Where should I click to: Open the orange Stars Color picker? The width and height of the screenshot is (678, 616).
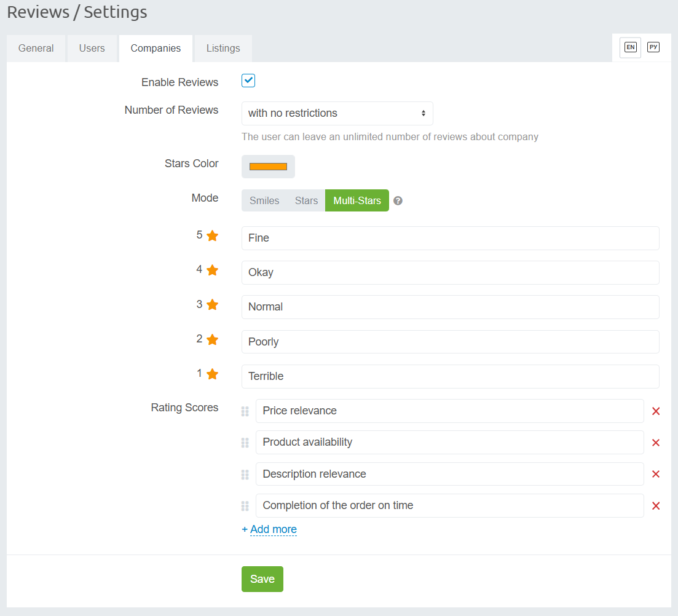point(268,167)
